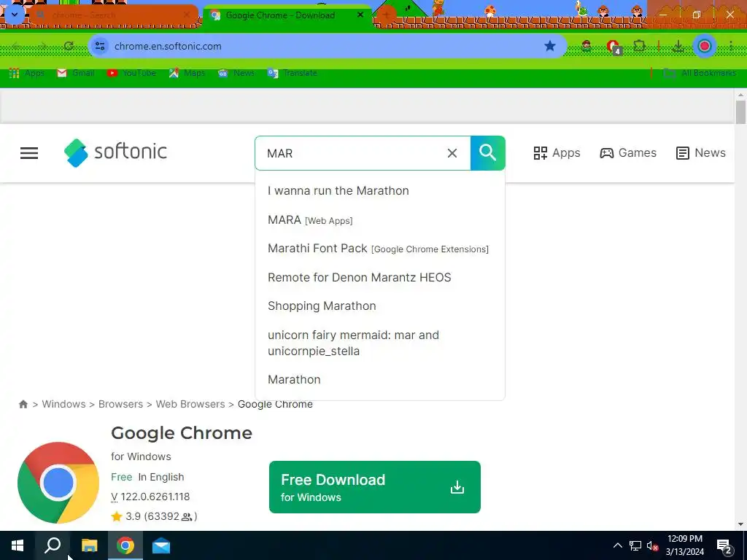747x560 pixels.
Task: Click the Softonic logo
Action: point(115,153)
